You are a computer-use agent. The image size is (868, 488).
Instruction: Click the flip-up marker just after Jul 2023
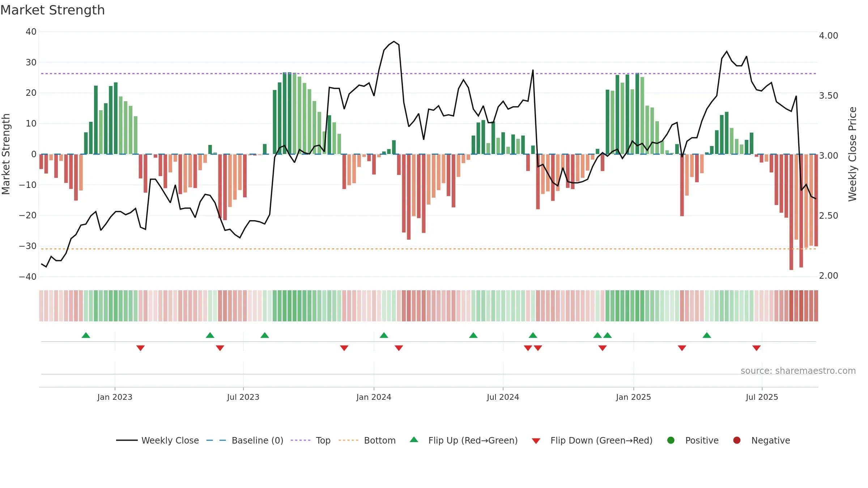click(x=265, y=335)
